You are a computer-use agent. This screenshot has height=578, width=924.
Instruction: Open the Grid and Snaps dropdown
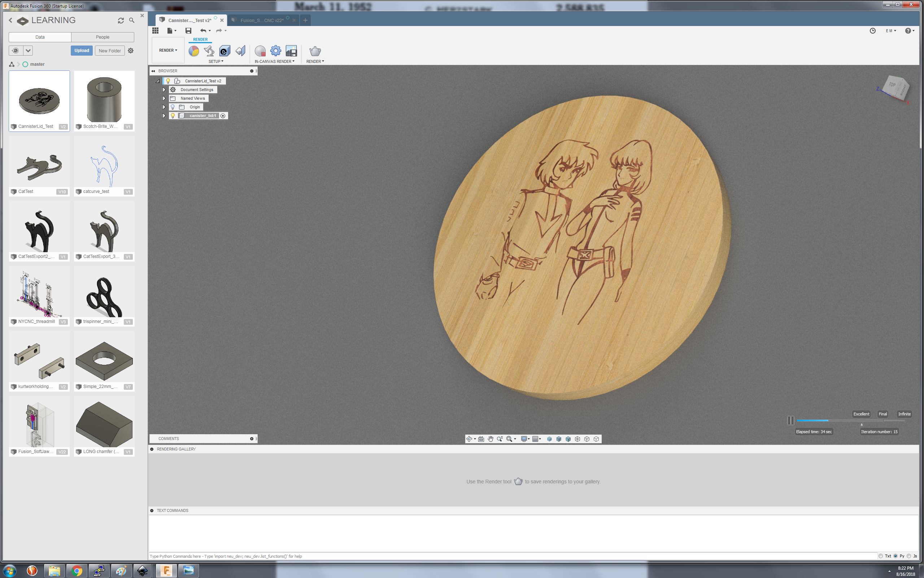(x=536, y=439)
